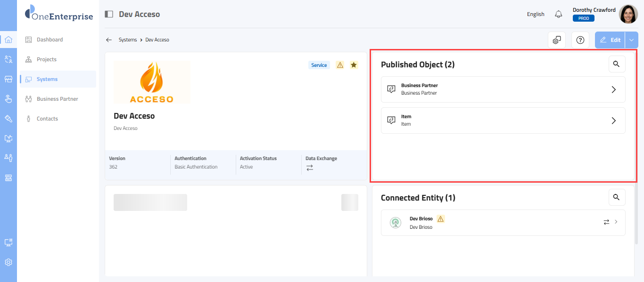This screenshot has width=644, height=282.
Task: Click the Systems breadcrumb link
Action: pos(128,40)
